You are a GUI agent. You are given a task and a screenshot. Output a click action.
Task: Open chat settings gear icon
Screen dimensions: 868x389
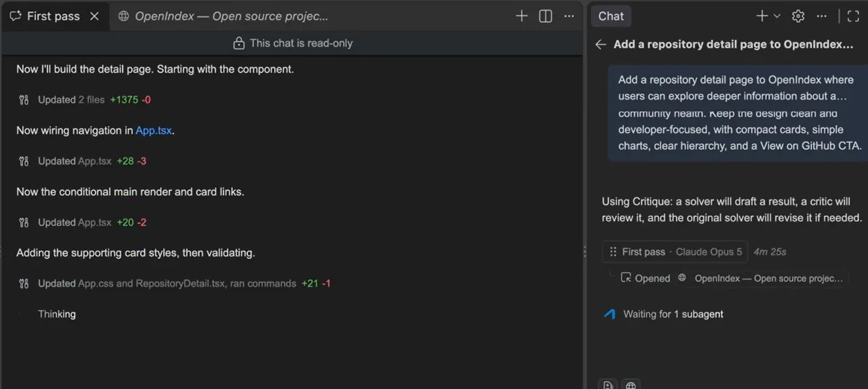(799, 16)
